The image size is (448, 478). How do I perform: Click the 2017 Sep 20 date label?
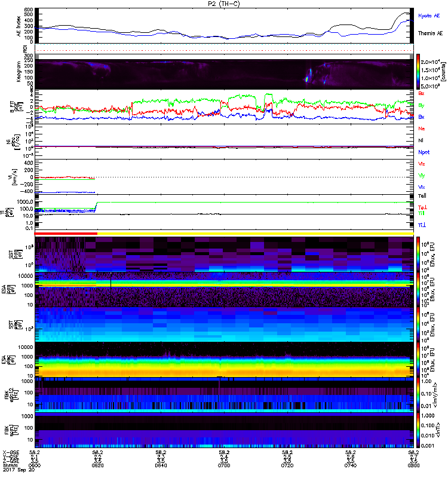coord(19,470)
